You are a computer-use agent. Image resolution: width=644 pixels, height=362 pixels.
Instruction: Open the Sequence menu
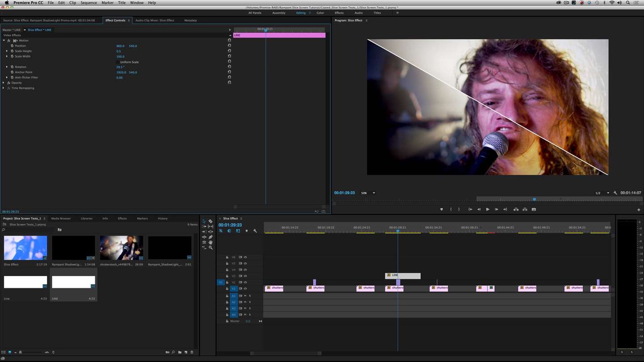pos(89,3)
